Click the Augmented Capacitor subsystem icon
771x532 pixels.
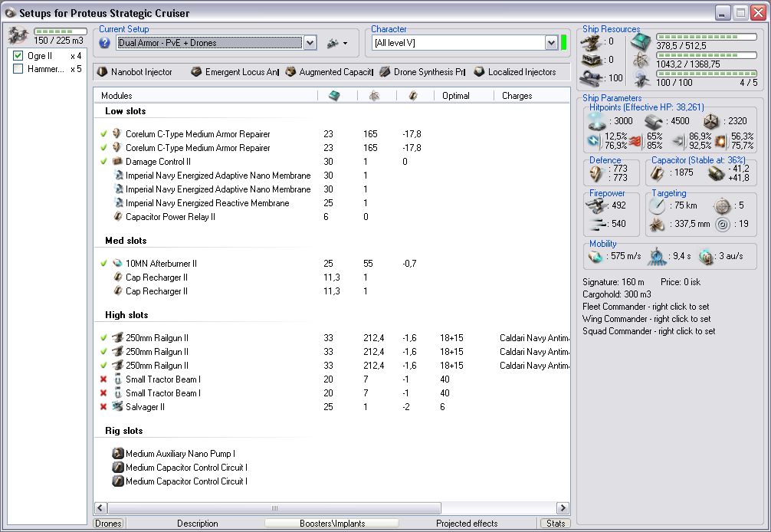pos(290,72)
